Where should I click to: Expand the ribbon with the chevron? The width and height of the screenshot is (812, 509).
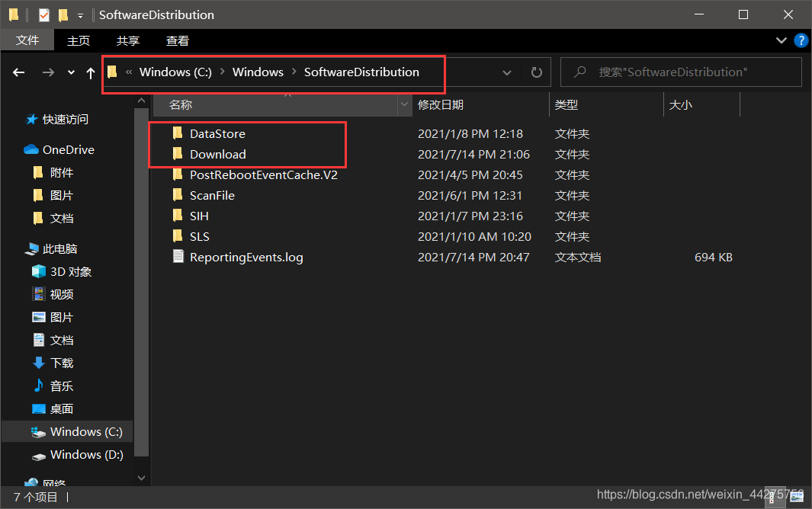point(781,40)
